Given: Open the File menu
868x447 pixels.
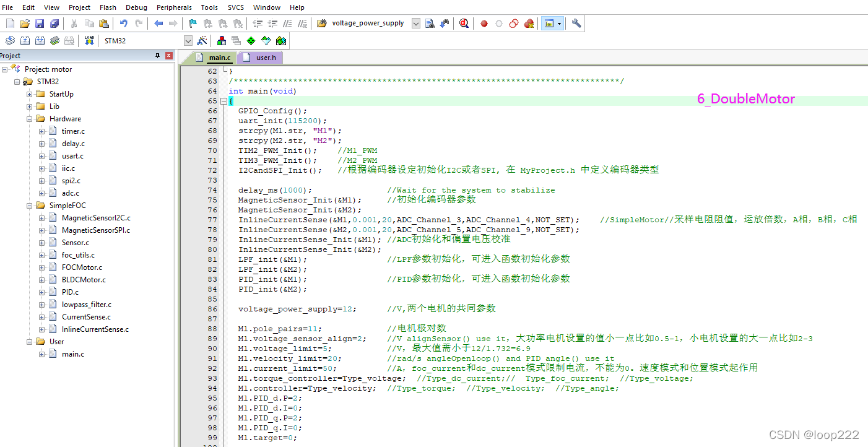Looking at the screenshot, I should [7, 7].
